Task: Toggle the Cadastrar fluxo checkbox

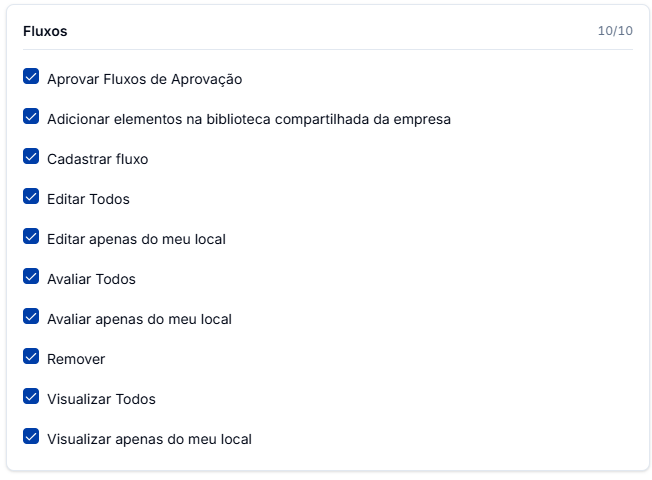Action: pos(31,156)
